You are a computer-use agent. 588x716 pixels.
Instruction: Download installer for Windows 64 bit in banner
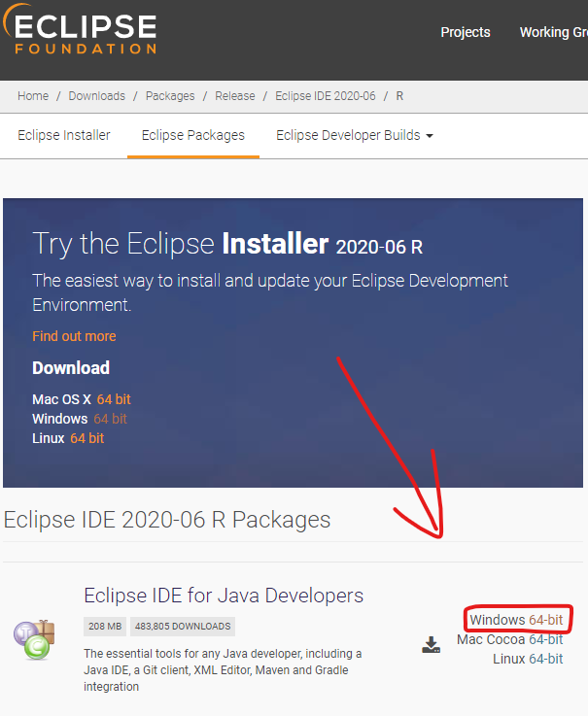(110, 419)
